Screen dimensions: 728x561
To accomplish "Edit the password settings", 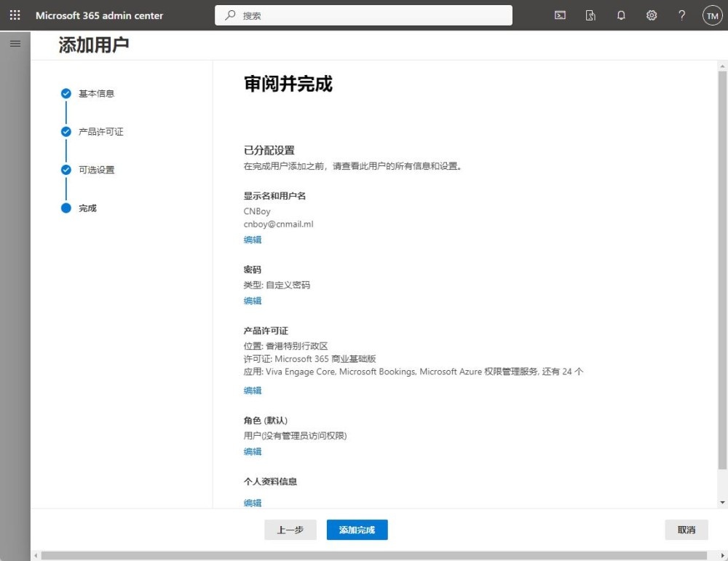I will tap(253, 301).
